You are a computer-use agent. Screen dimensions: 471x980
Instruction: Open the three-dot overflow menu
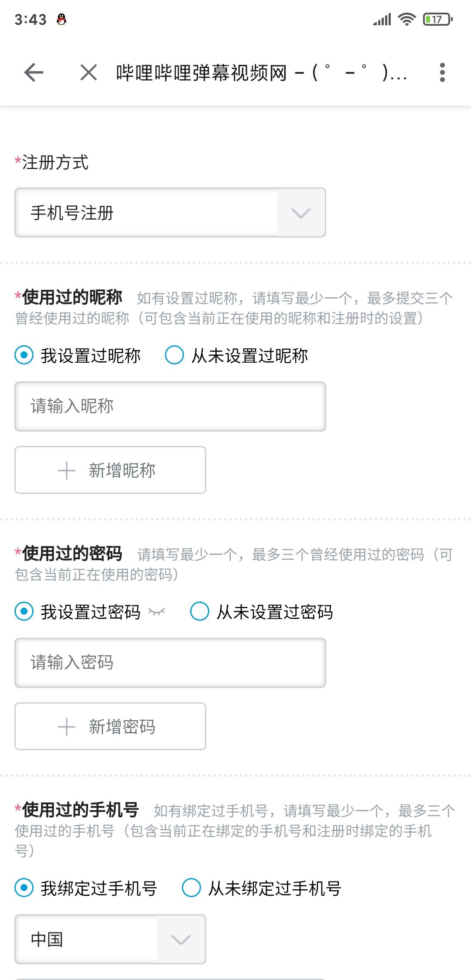click(442, 72)
